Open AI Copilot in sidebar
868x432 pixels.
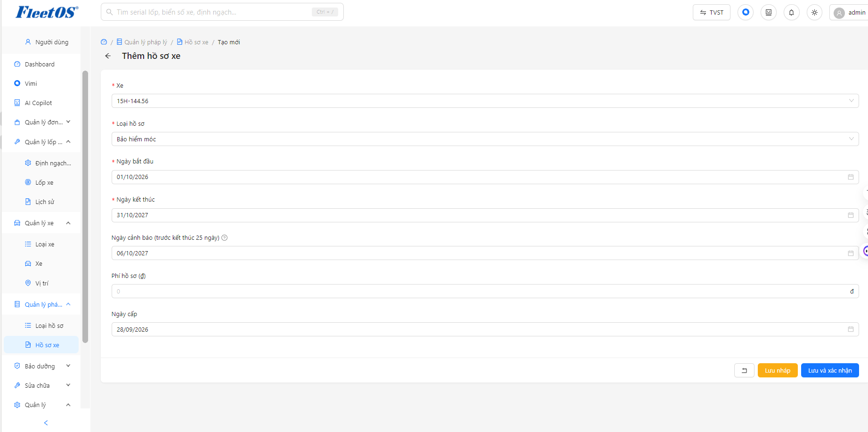pyautogui.click(x=41, y=103)
